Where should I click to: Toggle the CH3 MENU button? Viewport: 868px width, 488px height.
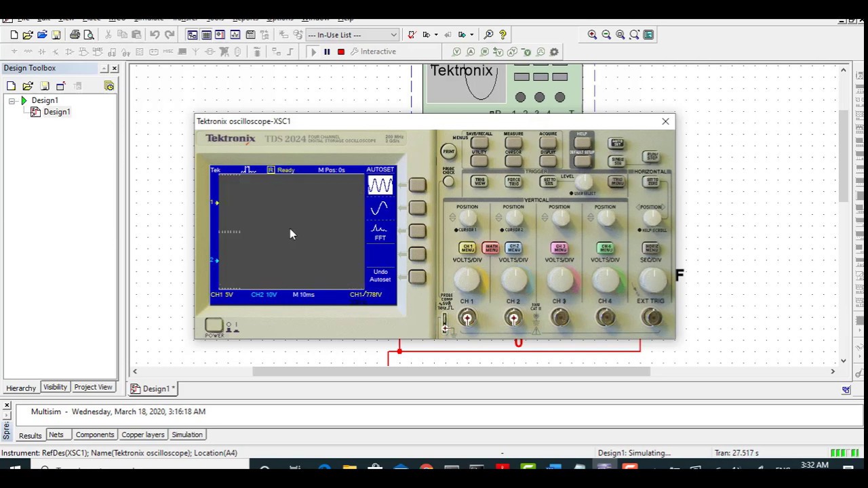coord(559,249)
